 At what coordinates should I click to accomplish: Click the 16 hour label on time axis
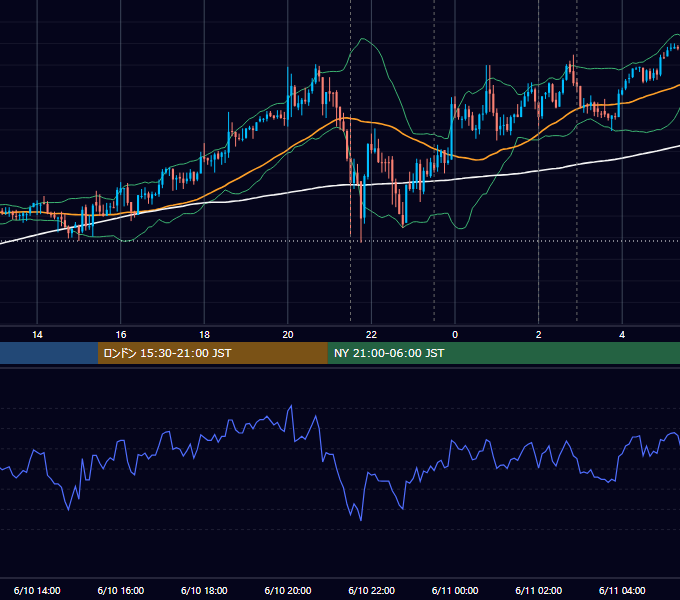click(x=121, y=335)
